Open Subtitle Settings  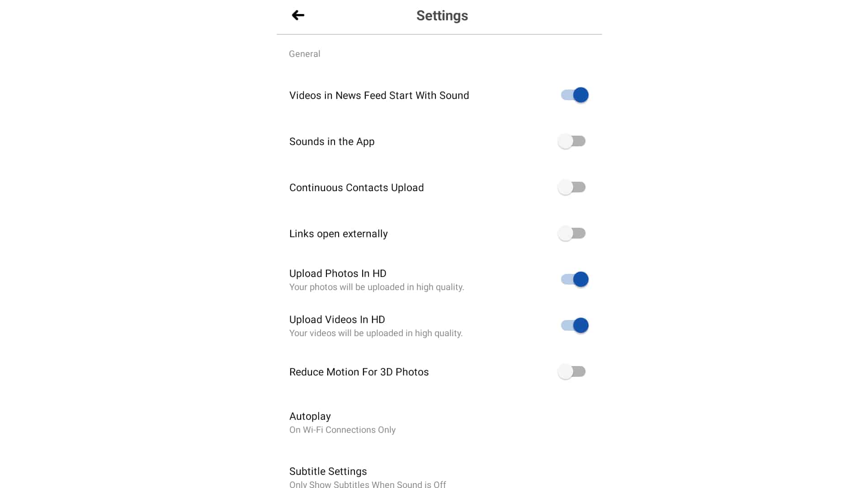pyautogui.click(x=328, y=471)
